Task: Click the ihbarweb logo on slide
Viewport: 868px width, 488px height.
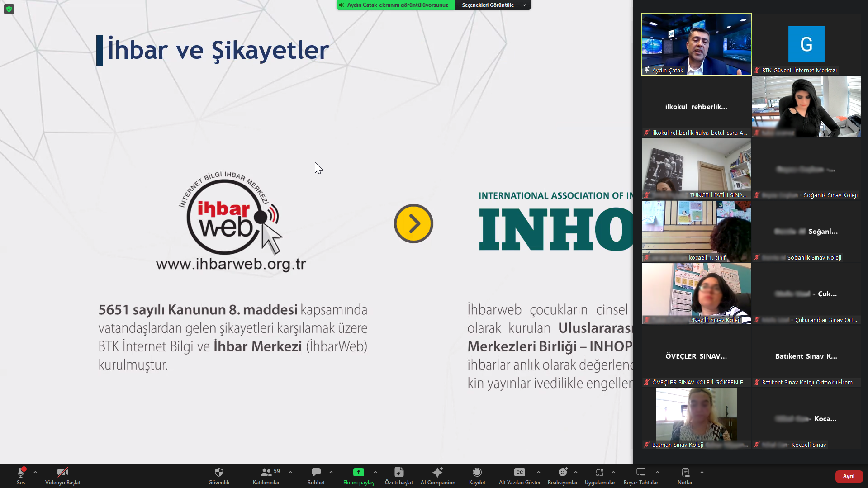Action: [x=231, y=213]
